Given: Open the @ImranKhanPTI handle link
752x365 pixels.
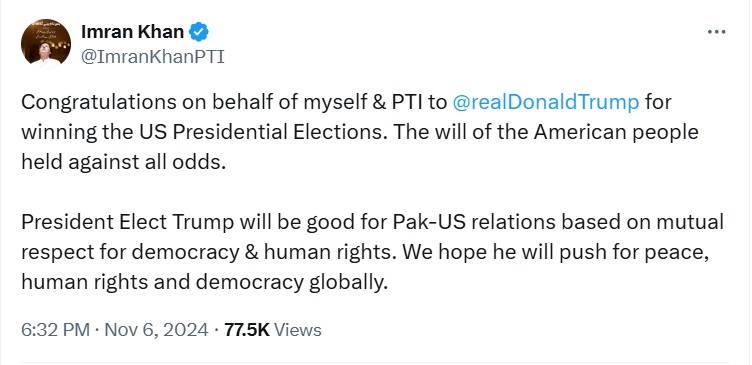Looking at the screenshot, I should click(153, 58).
